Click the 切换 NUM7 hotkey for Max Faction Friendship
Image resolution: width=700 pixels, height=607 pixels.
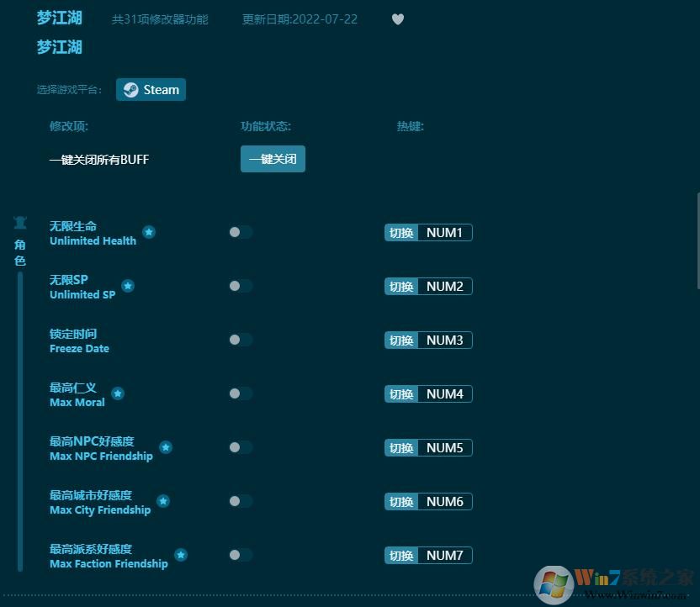click(x=428, y=555)
